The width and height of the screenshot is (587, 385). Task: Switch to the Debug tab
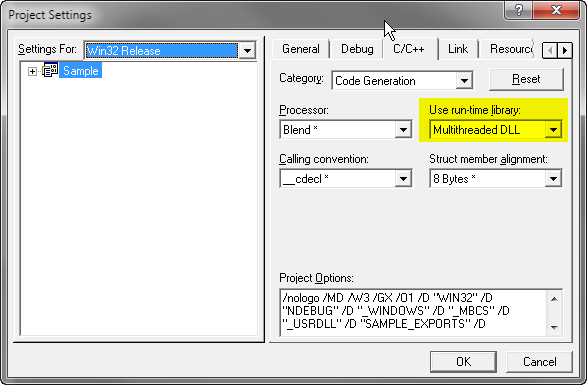(357, 49)
